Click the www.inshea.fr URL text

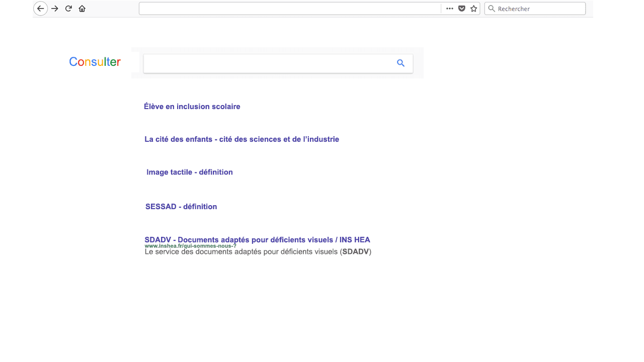coord(190,245)
